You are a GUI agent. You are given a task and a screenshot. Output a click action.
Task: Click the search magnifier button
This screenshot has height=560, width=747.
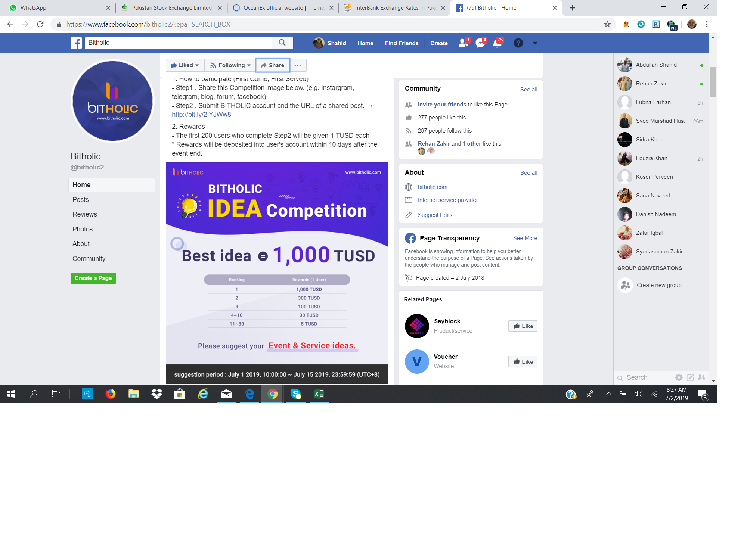tap(282, 43)
